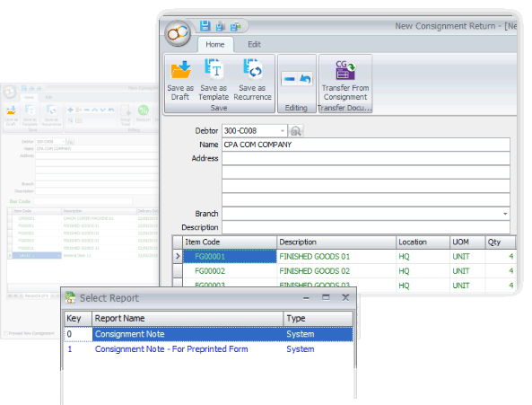The width and height of the screenshot is (532, 405).
Task: Click the Location column header
Action: pyautogui.click(x=423, y=242)
